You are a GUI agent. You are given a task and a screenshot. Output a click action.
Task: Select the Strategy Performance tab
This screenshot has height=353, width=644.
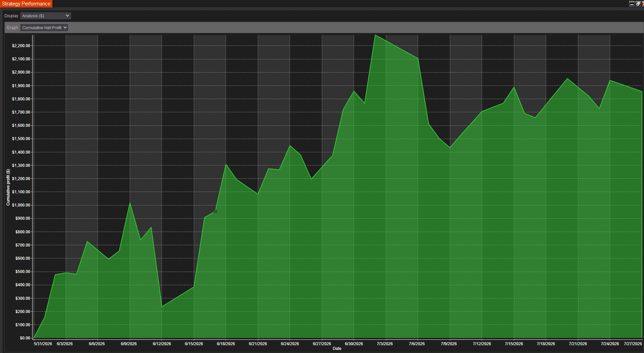(x=26, y=4)
